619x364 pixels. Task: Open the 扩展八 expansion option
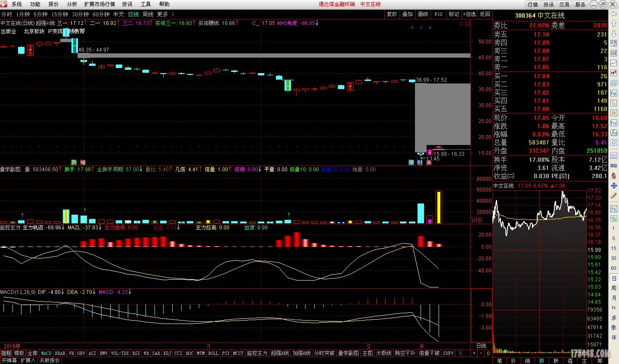[28, 361]
